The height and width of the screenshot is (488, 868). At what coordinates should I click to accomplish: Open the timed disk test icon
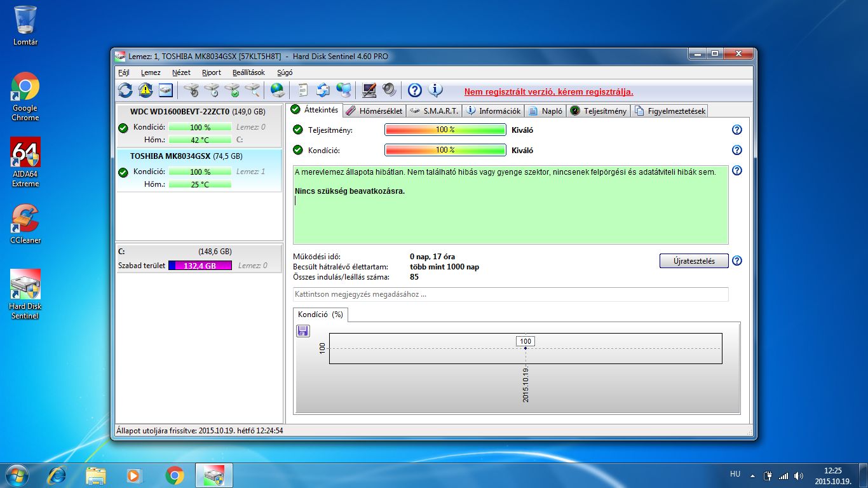coord(212,90)
